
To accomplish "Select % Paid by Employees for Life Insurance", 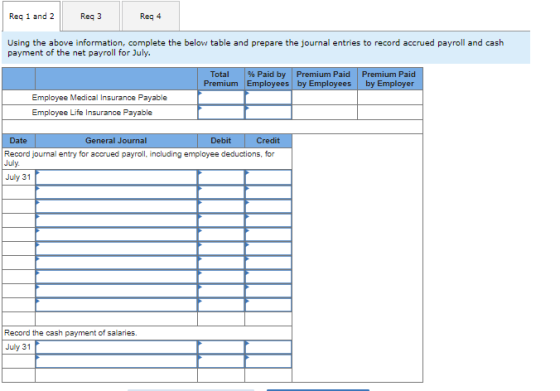I will click(x=268, y=112).
